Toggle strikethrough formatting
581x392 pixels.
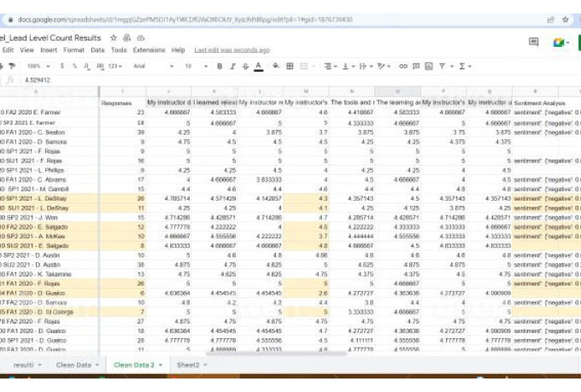click(245, 66)
